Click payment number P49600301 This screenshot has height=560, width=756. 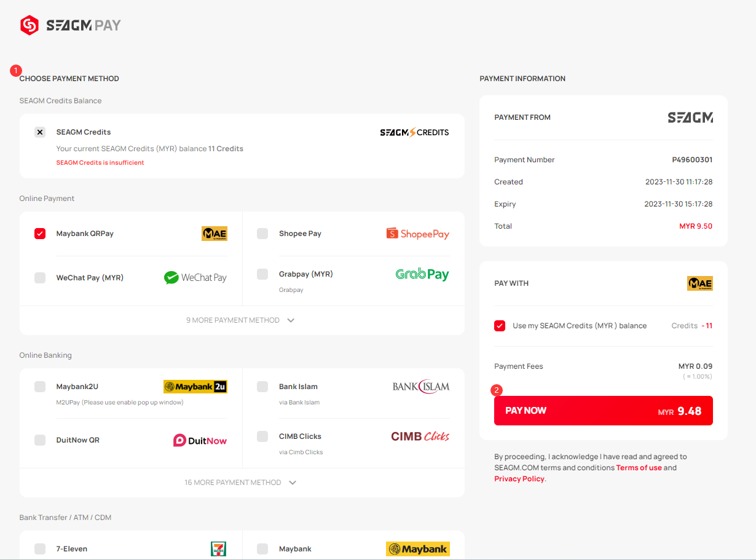click(692, 160)
